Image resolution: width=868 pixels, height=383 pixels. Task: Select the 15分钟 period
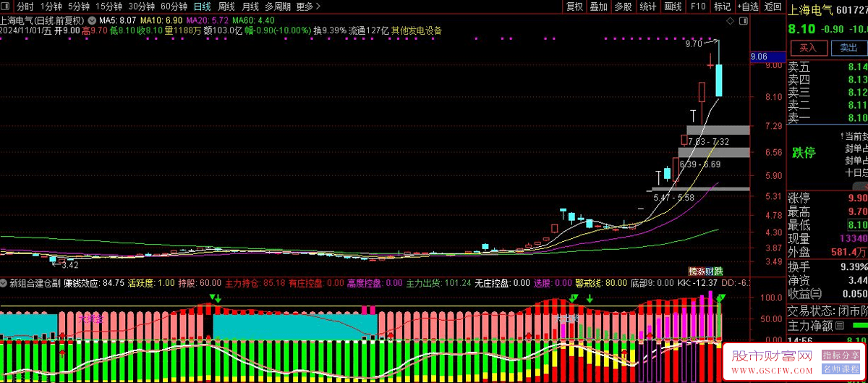(x=109, y=7)
